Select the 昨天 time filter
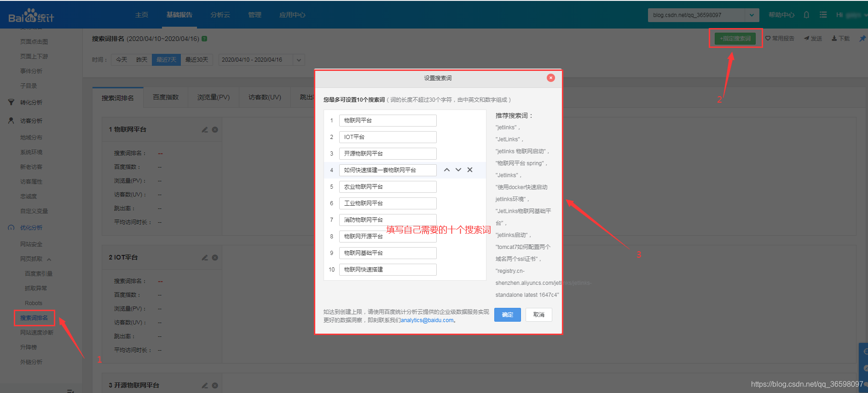This screenshot has height=393, width=868. click(x=142, y=60)
